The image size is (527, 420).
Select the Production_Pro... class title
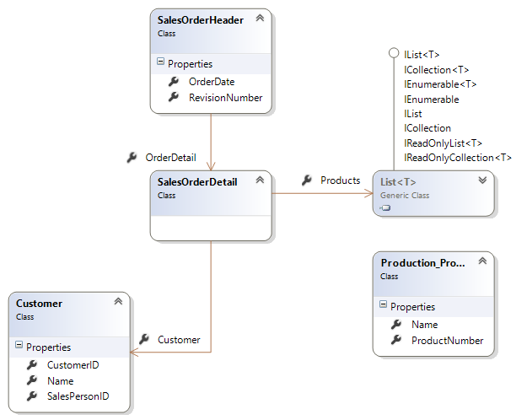422,262
